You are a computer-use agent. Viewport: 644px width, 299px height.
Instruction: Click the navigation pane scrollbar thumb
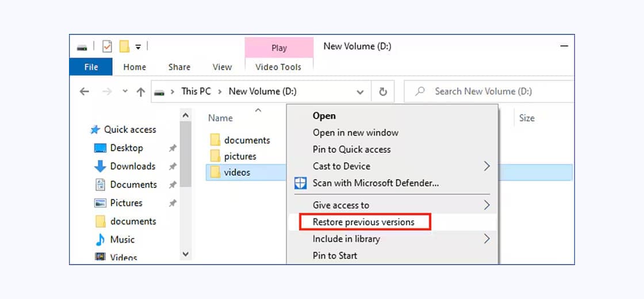tap(186, 154)
